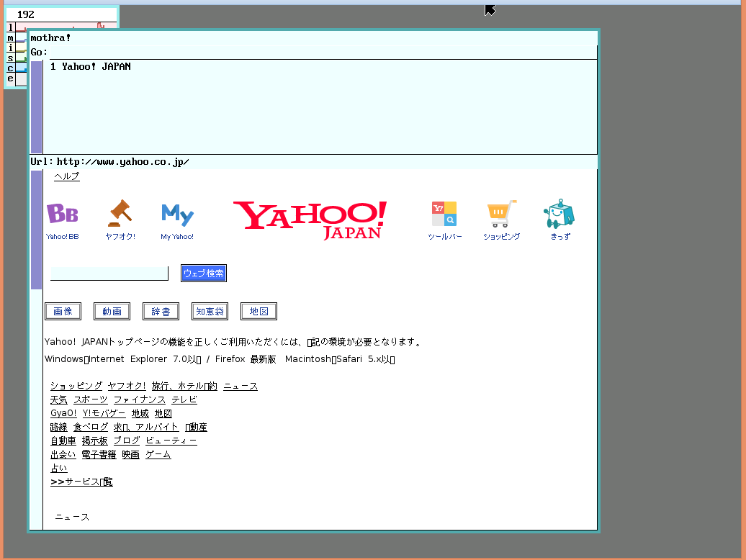Open the 天気 weather link
The height and width of the screenshot is (560, 746).
coord(59,399)
